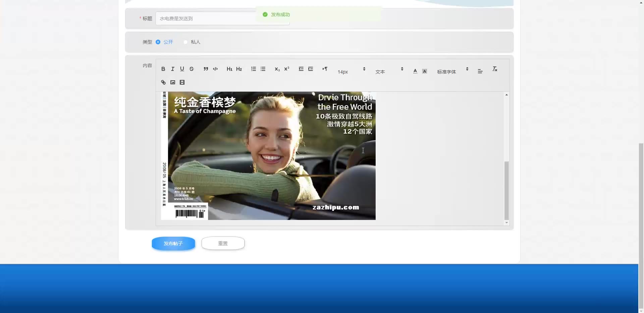The height and width of the screenshot is (313, 644).
Task: Click the page vertical scrollbar thumb
Action: coord(641,225)
